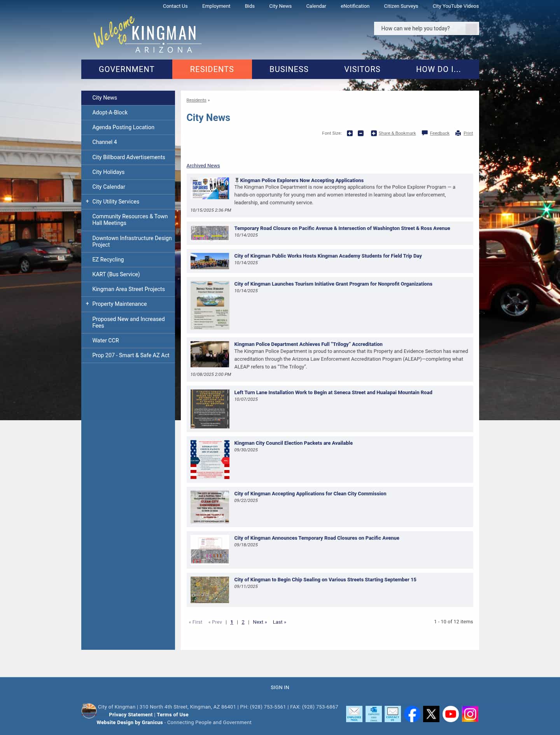
Task: Open the Police Explorers article thumbnail
Action: pos(210,189)
